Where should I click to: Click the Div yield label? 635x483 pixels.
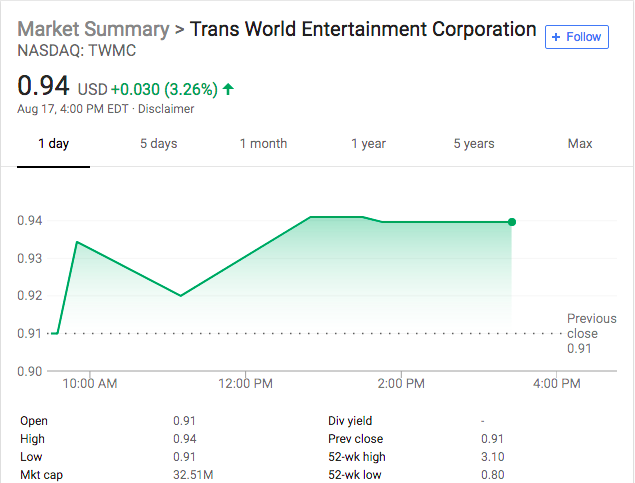tap(350, 421)
